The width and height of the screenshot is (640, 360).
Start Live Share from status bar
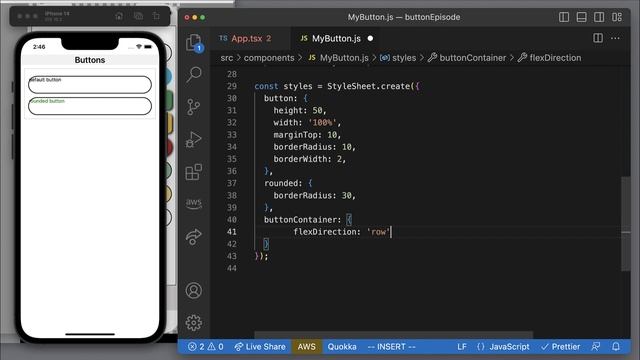260,347
